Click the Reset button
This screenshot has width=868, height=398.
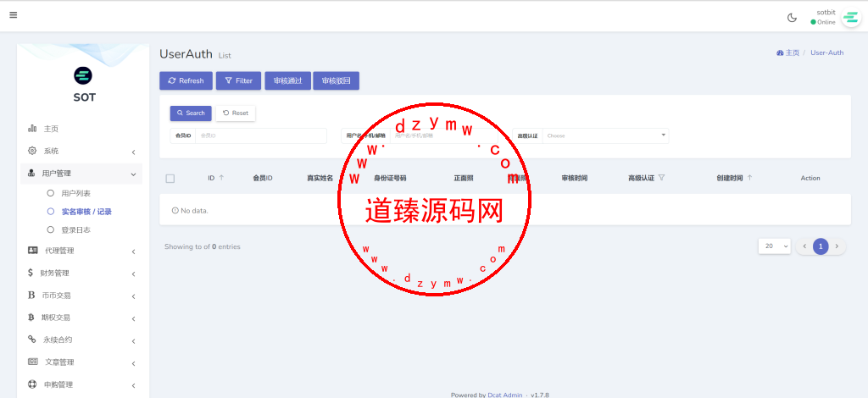(236, 113)
